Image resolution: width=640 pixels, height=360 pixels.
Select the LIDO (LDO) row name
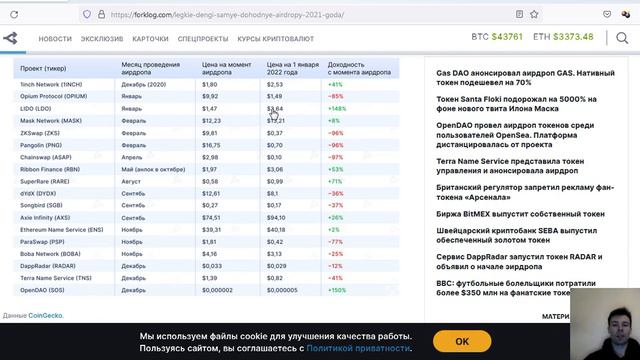pyautogui.click(x=36, y=109)
